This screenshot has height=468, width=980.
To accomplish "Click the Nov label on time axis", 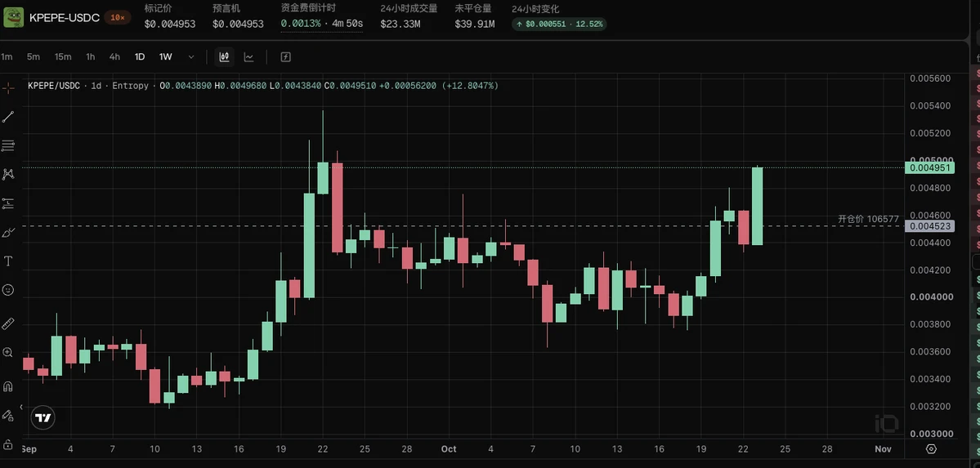I will click(x=883, y=448).
